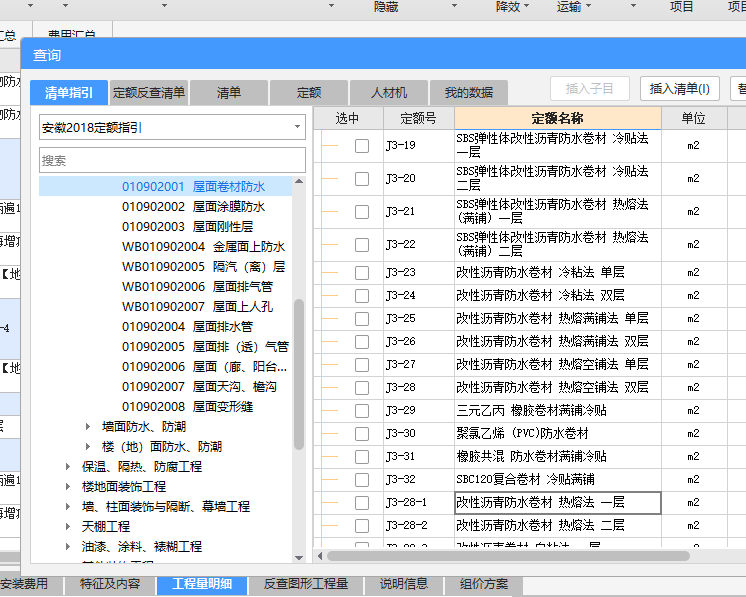The image size is (746, 597).
Task: Select tree item 010902004 屋面排水管
Action: point(187,326)
